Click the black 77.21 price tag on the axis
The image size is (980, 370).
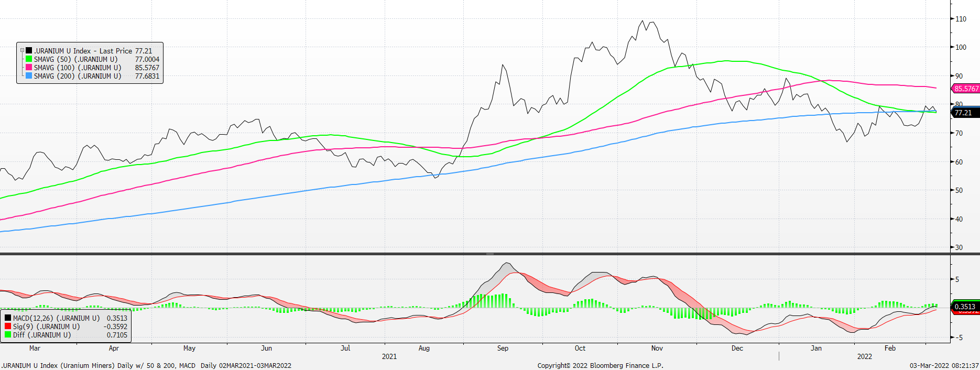coord(966,113)
